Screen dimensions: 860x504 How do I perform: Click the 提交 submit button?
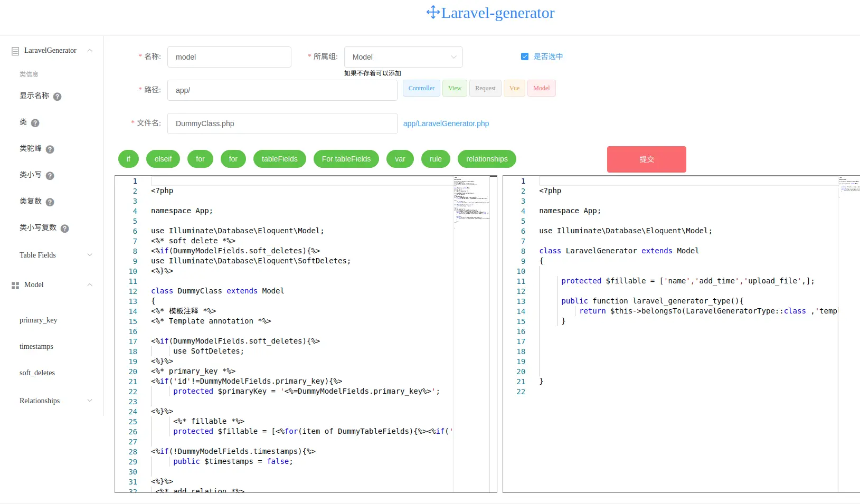pyautogui.click(x=646, y=159)
